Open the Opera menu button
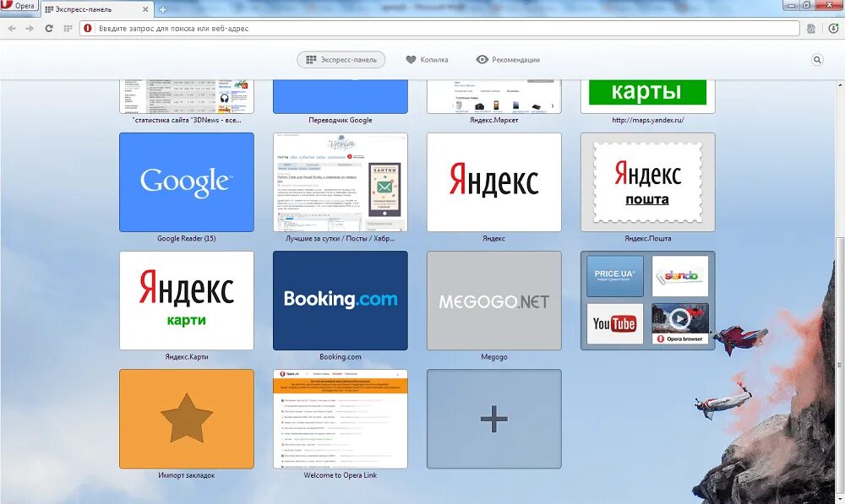 click(17, 6)
